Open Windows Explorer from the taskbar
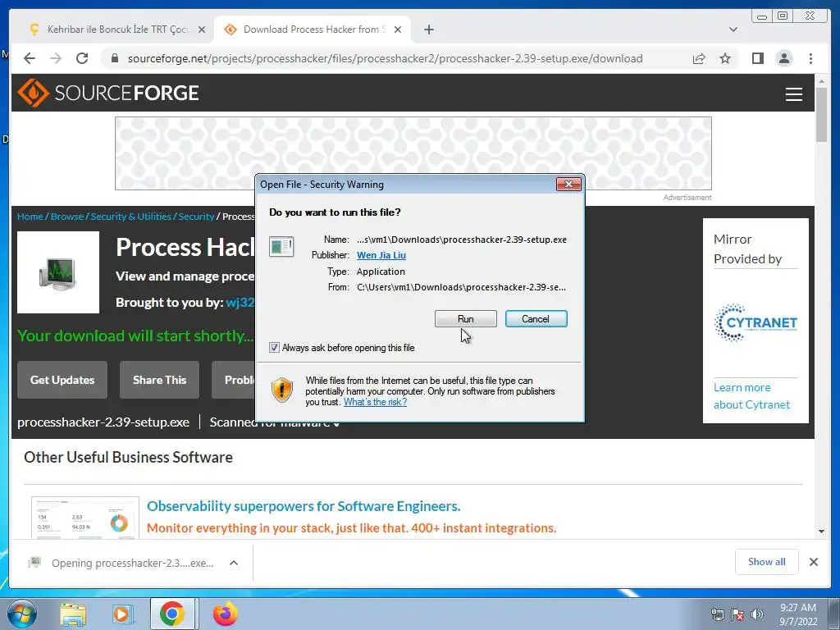The width and height of the screenshot is (840, 630). [x=73, y=614]
